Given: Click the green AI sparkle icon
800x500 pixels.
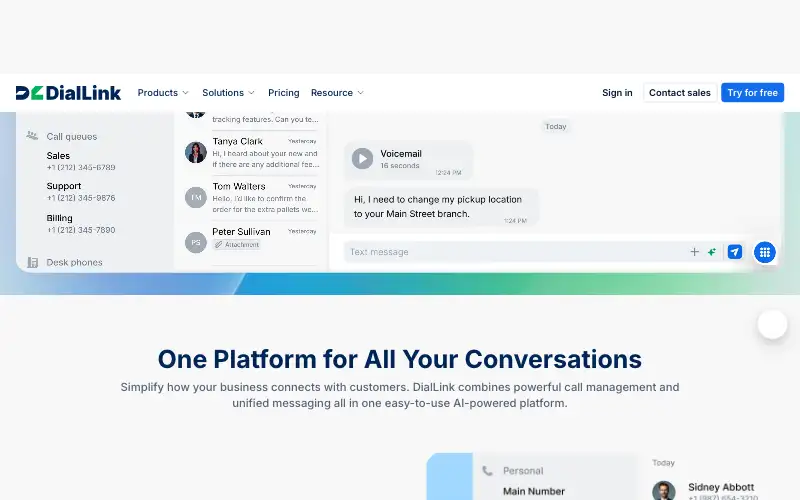Looking at the screenshot, I should coord(712,252).
